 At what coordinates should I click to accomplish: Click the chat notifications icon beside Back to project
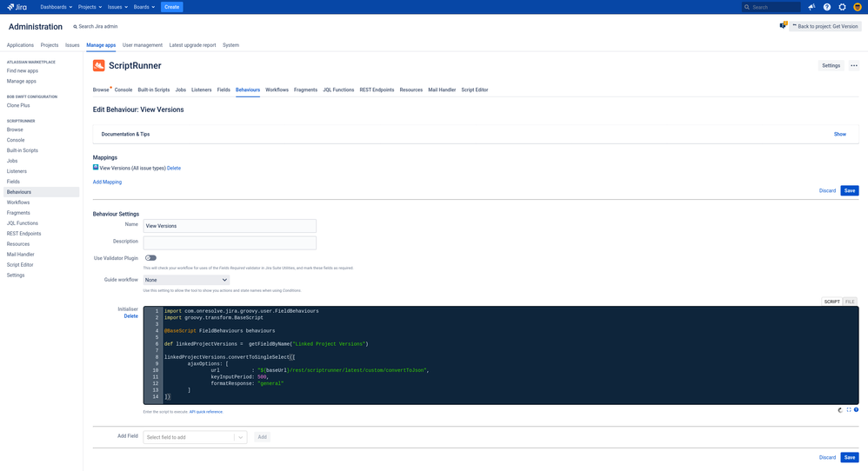(784, 25)
